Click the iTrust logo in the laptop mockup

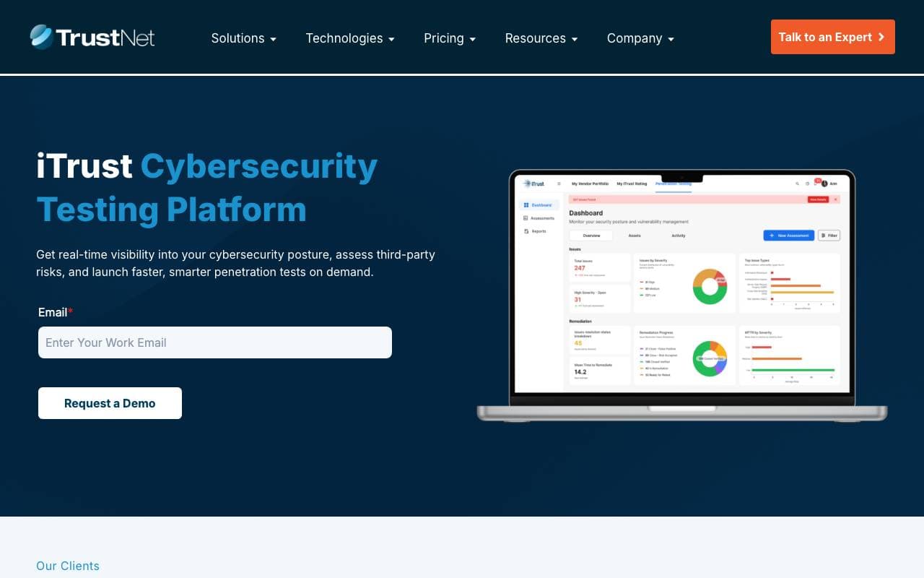coord(534,184)
